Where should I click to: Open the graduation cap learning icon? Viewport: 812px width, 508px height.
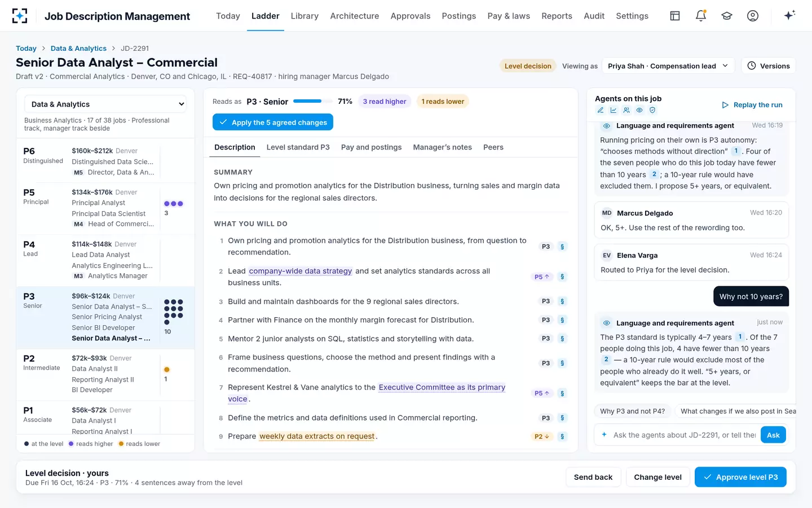pyautogui.click(x=727, y=16)
